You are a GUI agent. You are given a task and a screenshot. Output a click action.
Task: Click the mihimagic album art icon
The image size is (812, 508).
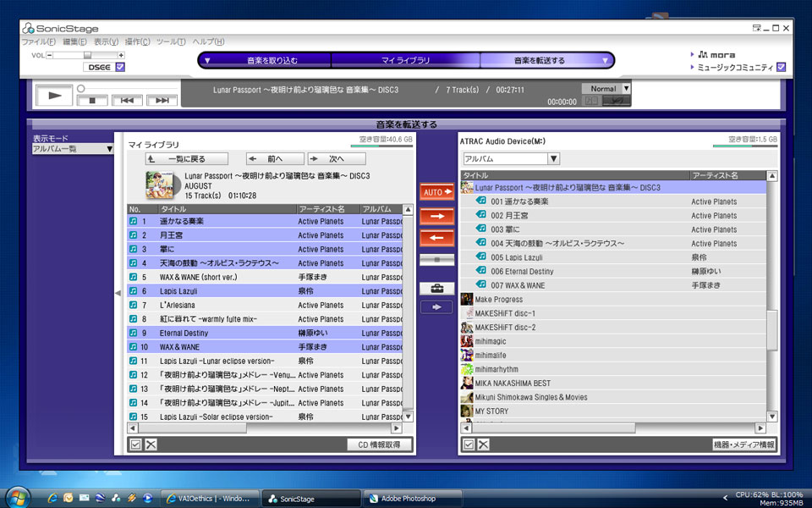[467, 341]
